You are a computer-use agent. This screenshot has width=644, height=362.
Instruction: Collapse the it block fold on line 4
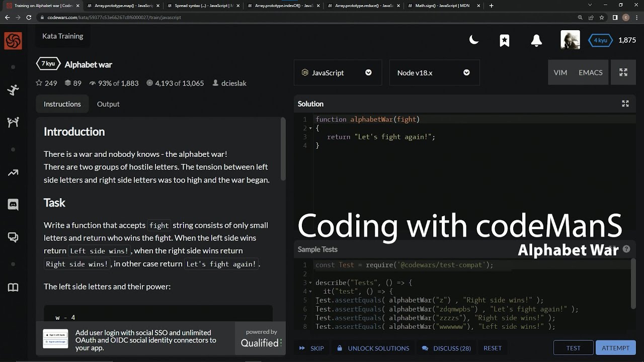point(310,292)
